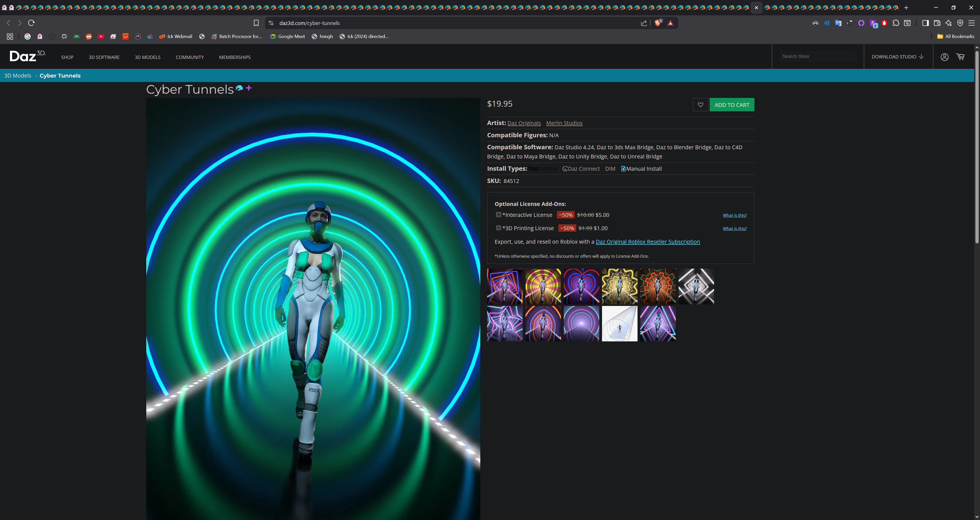Viewport: 980px width, 520px height.
Task: Open a new browser tab with the plus button
Action: tap(906, 8)
